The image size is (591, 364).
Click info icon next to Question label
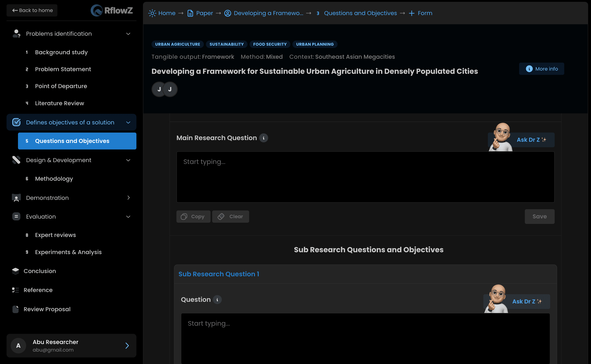click(217, 300)
